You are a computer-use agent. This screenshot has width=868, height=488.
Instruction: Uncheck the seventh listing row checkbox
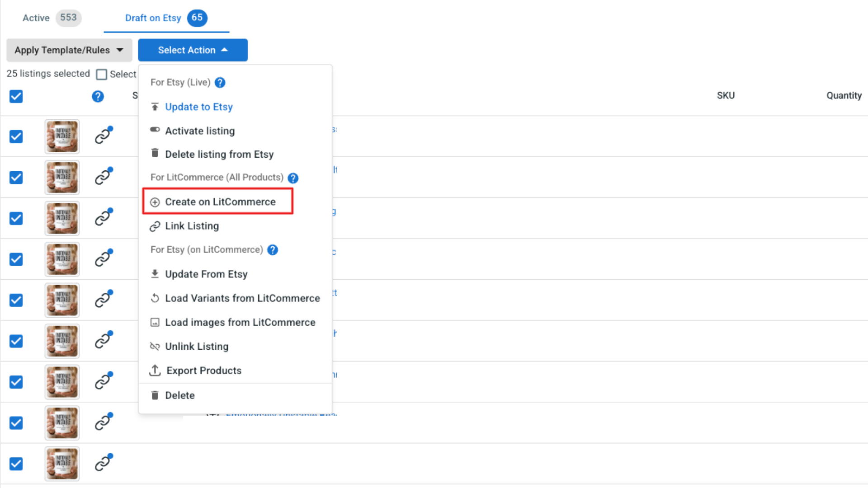pos(16,382)
